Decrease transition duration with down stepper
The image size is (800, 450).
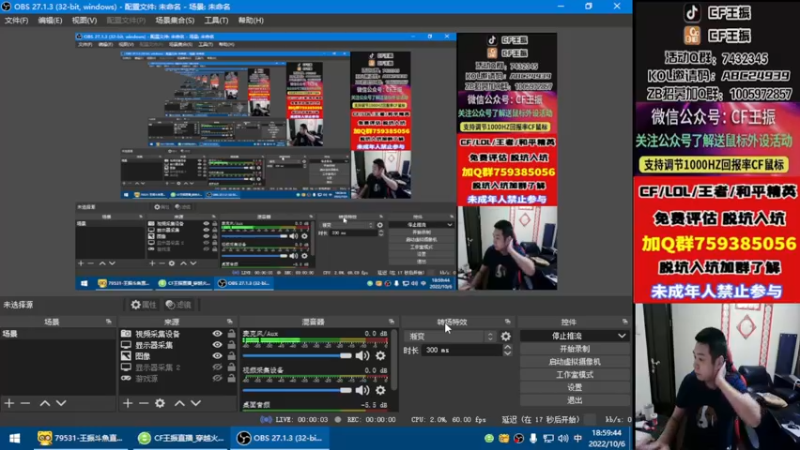507,353
